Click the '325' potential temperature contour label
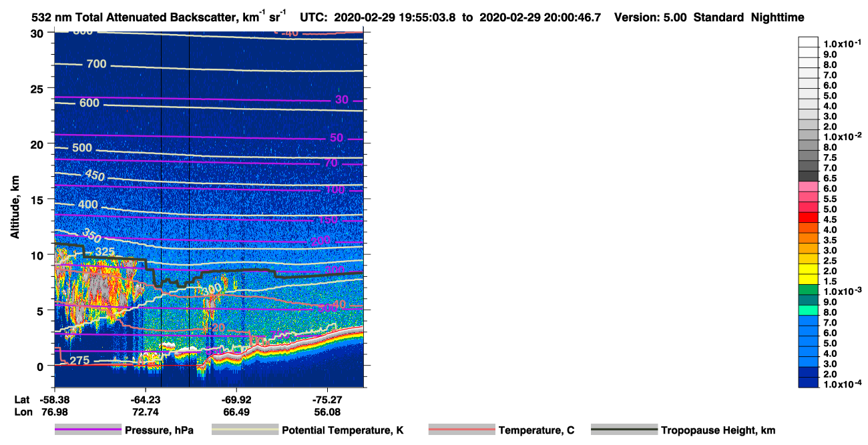This screenshot has height=445, width=868. (105, 252)
